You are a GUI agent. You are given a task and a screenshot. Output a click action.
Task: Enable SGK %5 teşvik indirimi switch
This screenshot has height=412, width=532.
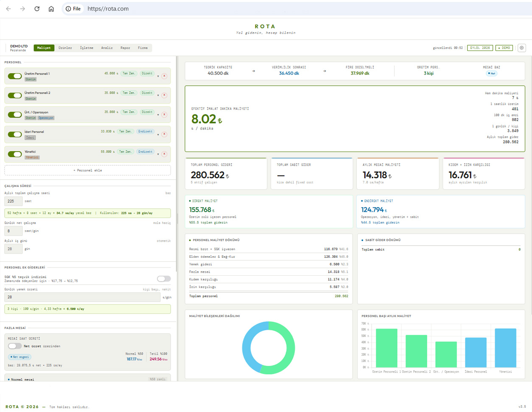(164, 279)
